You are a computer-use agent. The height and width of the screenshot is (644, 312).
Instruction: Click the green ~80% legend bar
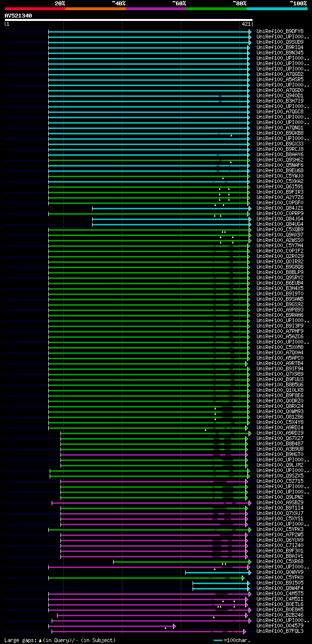coord(216,9)
